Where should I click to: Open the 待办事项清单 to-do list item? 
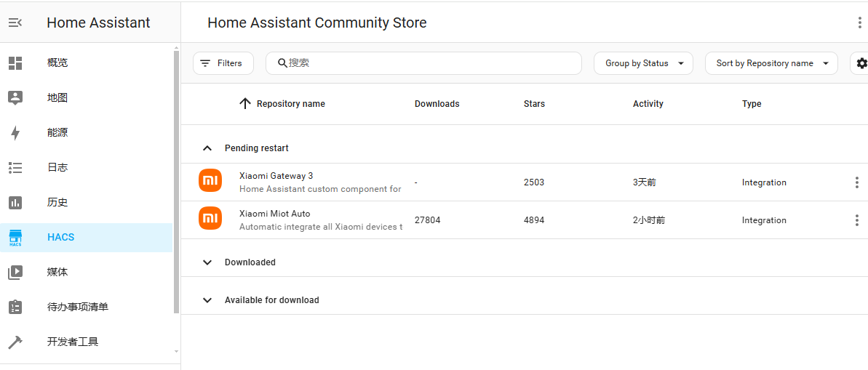pos(87,307)
